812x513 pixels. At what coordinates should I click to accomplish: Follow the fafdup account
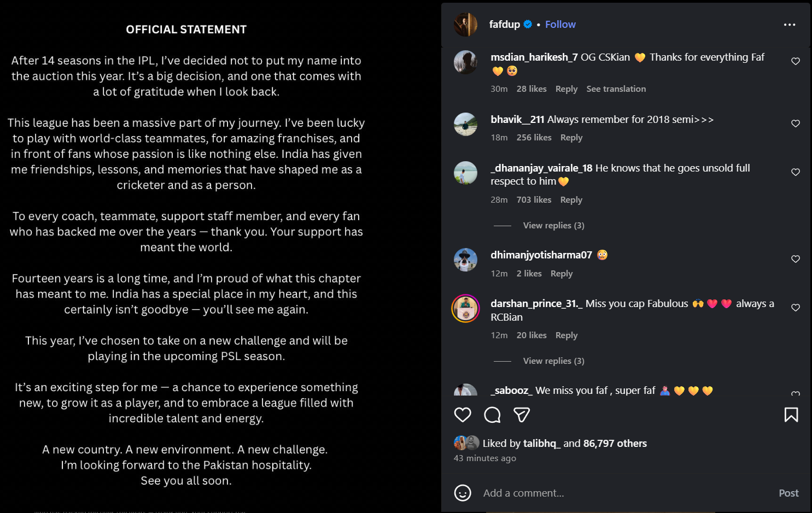pos(560,24)
